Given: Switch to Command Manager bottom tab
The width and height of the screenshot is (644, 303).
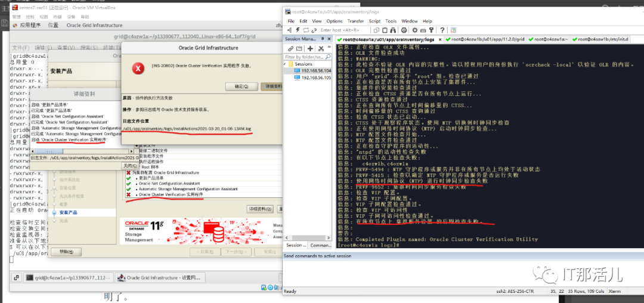Looking at the screenshot, I should [320, 245].
